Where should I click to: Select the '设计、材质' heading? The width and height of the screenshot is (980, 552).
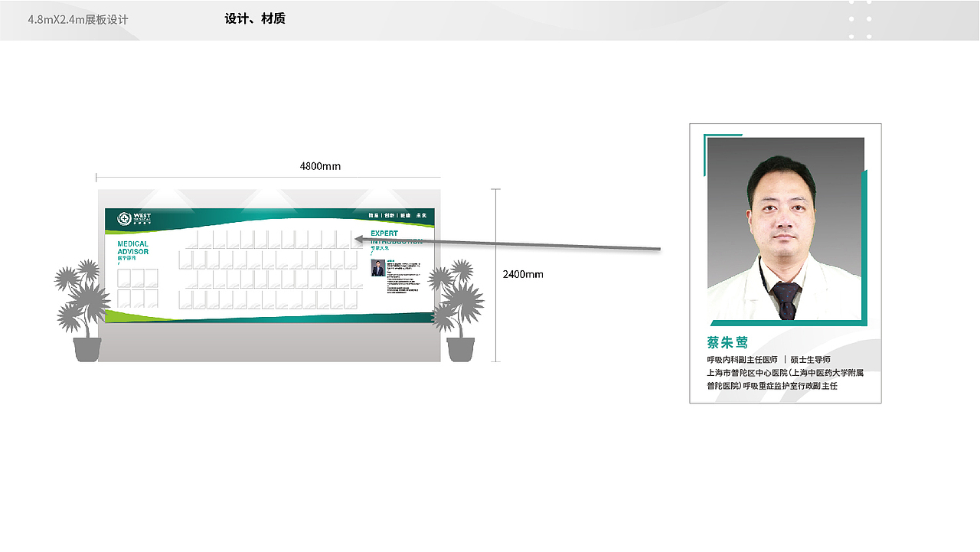255,19
